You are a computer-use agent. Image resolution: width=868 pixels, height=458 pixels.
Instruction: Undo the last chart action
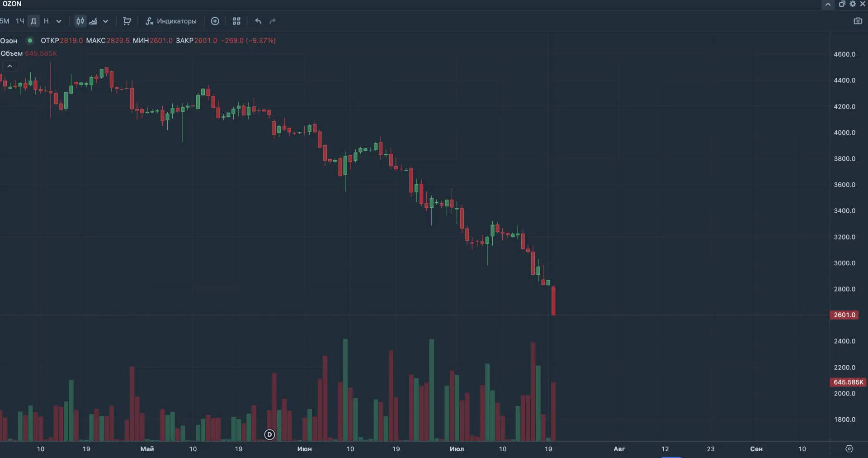[258, 21]
